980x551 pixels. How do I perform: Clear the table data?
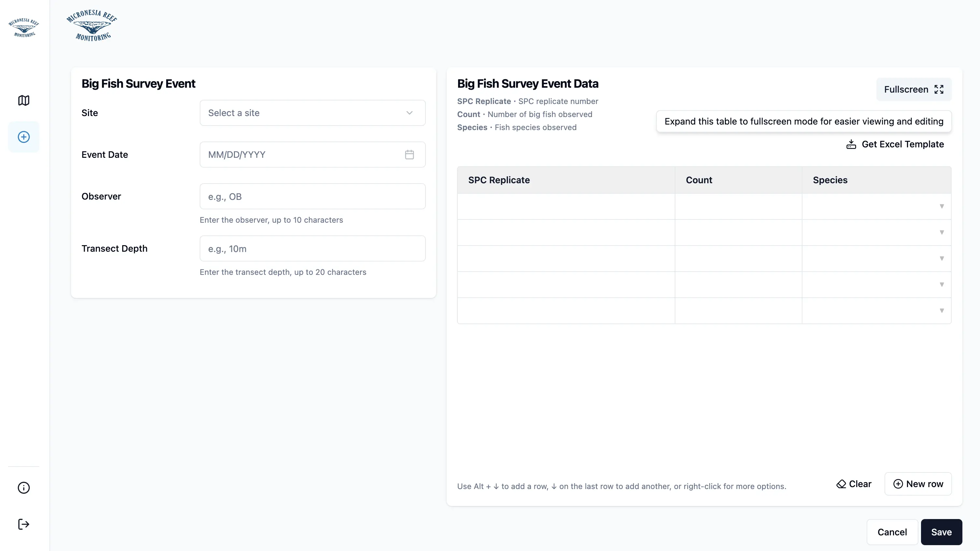(x=854, y=484)
